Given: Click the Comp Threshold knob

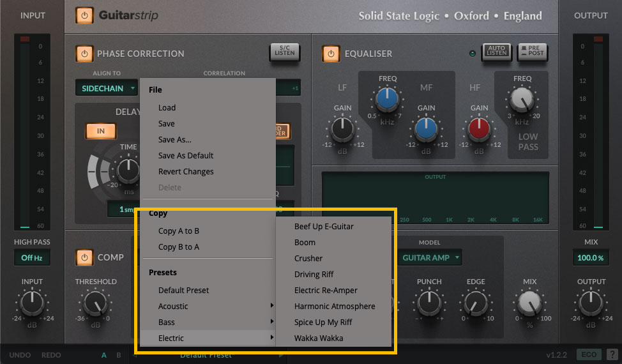Looking at the screenshot, I should [x=95, y=302].
